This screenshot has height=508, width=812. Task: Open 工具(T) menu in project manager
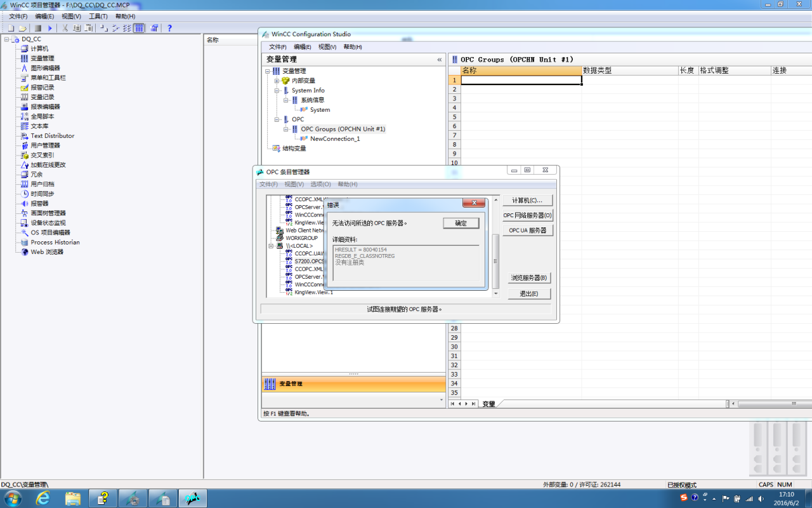click(x=98, y=17)
